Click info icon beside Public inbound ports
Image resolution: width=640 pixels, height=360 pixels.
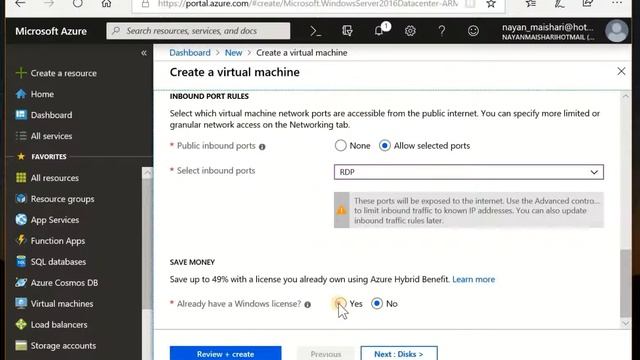262,147
